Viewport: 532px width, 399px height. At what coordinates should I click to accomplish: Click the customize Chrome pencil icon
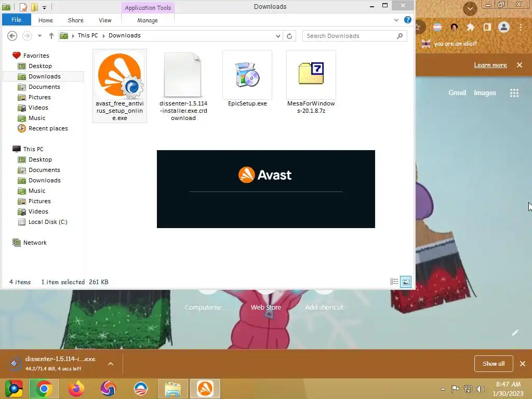(515, 333)
